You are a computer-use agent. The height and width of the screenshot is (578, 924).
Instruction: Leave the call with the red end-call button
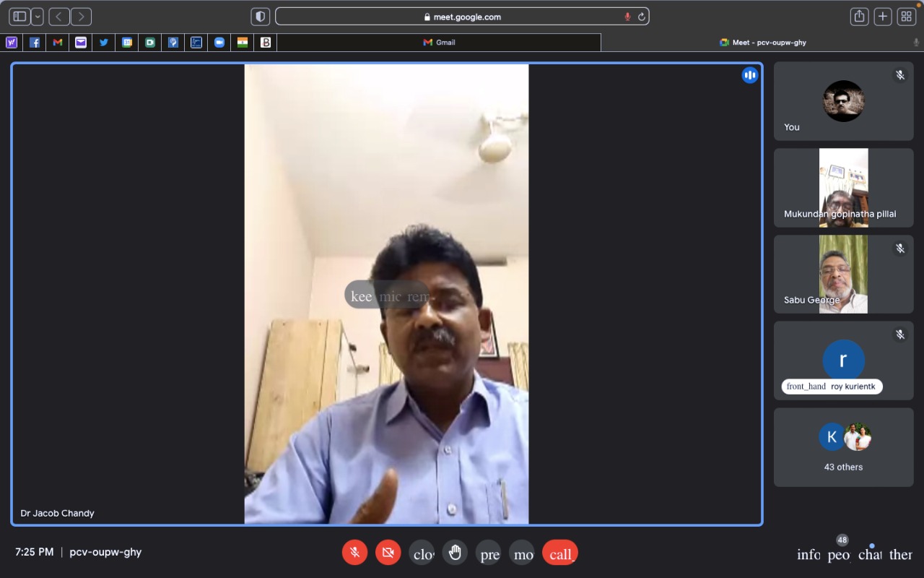(x=560, y=553)
